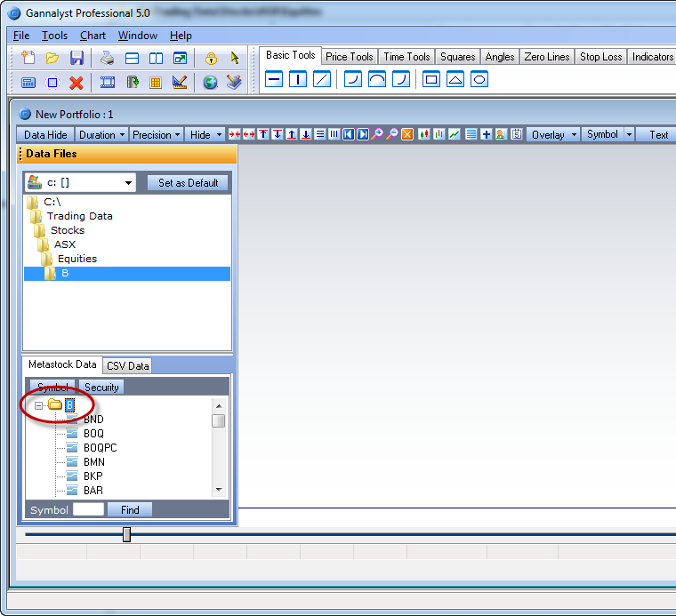Select the vertical line drawing tool

298,79
